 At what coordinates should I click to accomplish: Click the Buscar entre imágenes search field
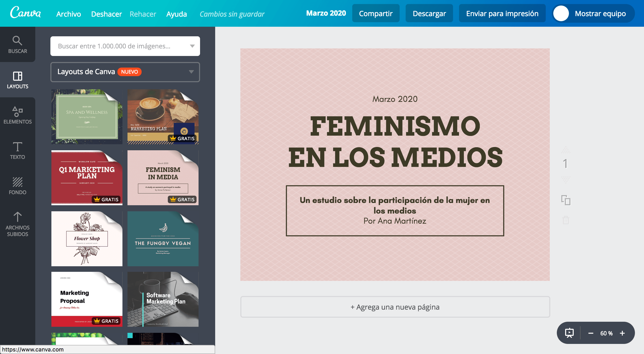(x=118, y=46)
